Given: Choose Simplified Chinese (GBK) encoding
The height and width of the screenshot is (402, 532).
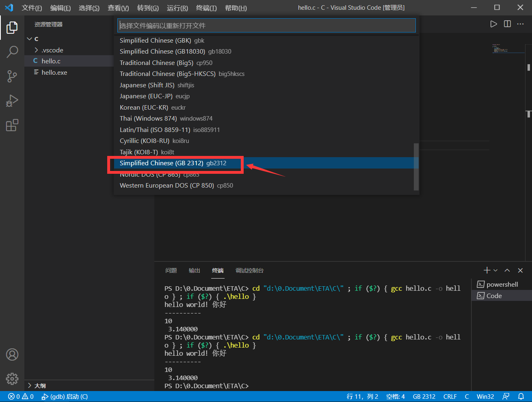Looking at the screenshot, I should click(x=266, y=41).
